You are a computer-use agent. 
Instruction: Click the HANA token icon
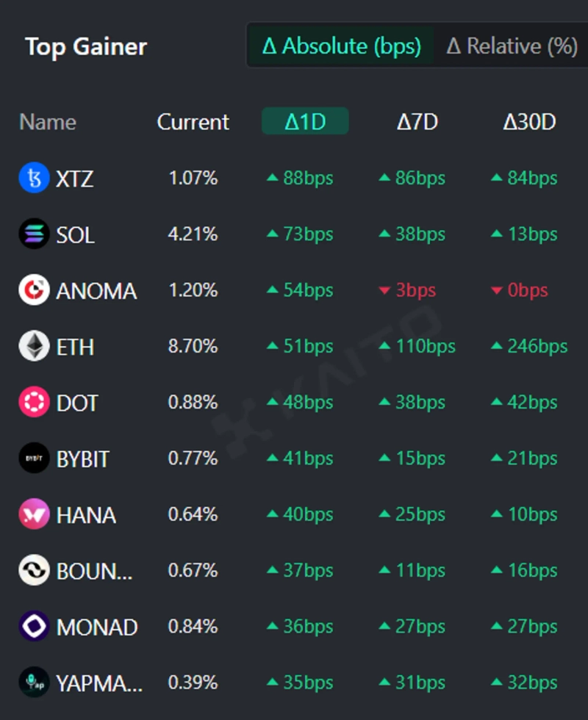(x=34, y=515)
